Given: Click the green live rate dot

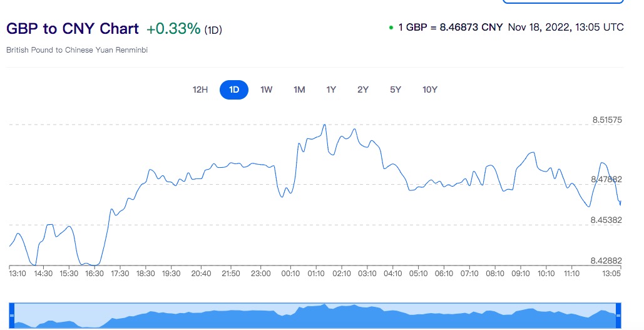Looking at the screenshot, I should click(391, 28).
